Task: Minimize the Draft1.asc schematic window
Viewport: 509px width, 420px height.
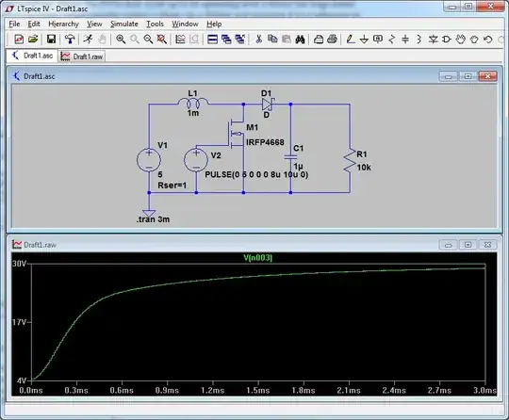Action: click(x=449, y=76)
